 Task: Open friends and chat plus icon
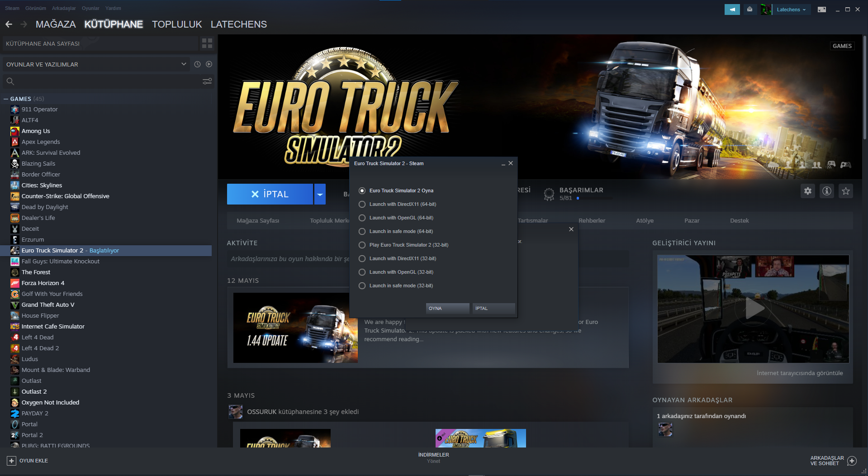(x=852, y=461)
